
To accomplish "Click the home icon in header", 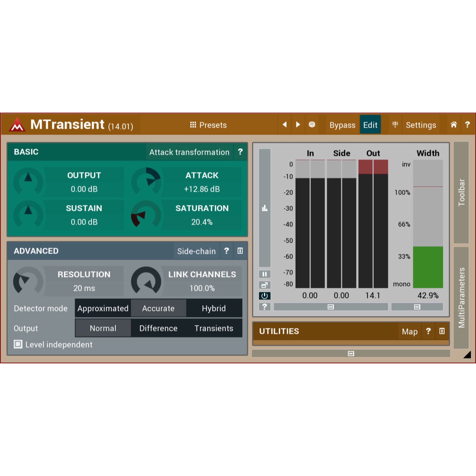I will pyautogui.click(x=454, y=124).
